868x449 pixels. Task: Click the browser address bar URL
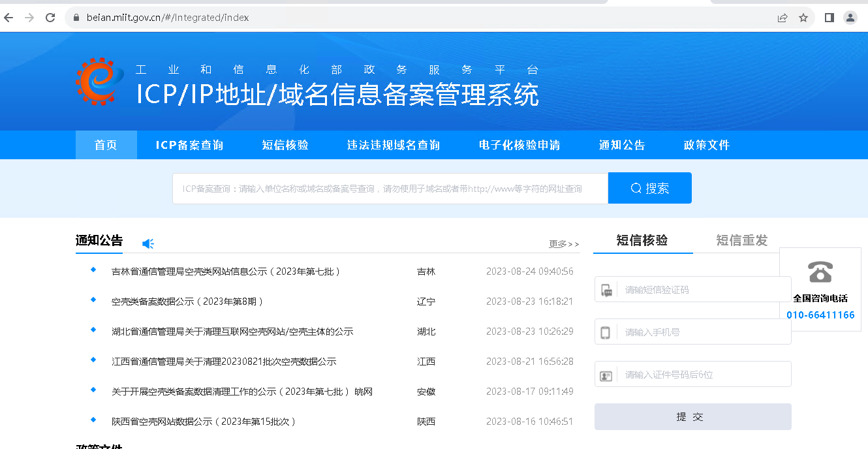(x=168, y=18)
